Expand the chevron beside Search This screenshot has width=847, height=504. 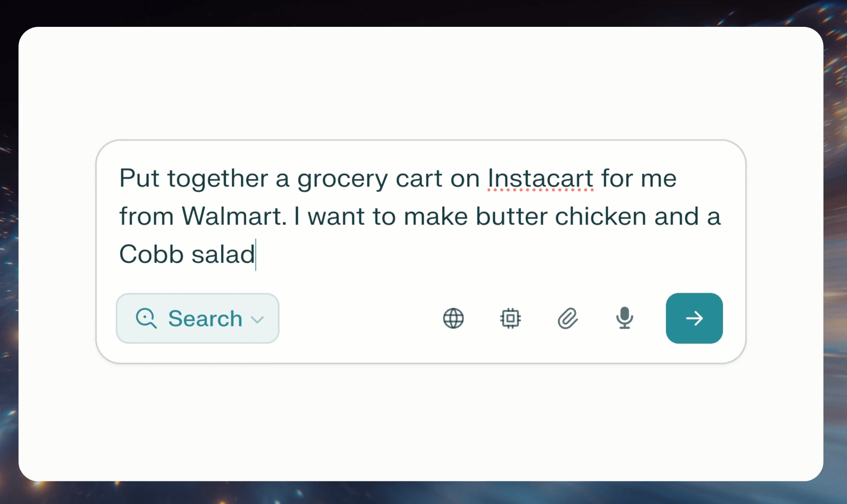click(x=257, y=320)
